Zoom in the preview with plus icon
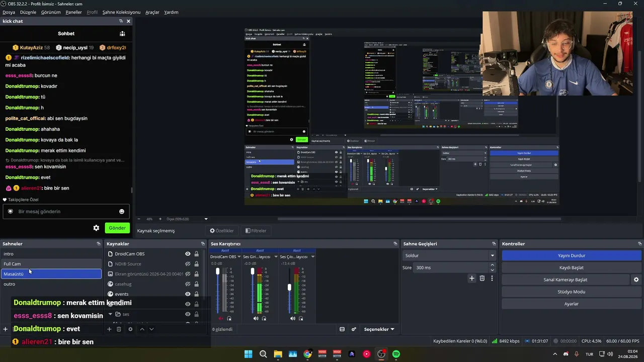This screenshot has height=362, width=644. (x=160, y=219)
